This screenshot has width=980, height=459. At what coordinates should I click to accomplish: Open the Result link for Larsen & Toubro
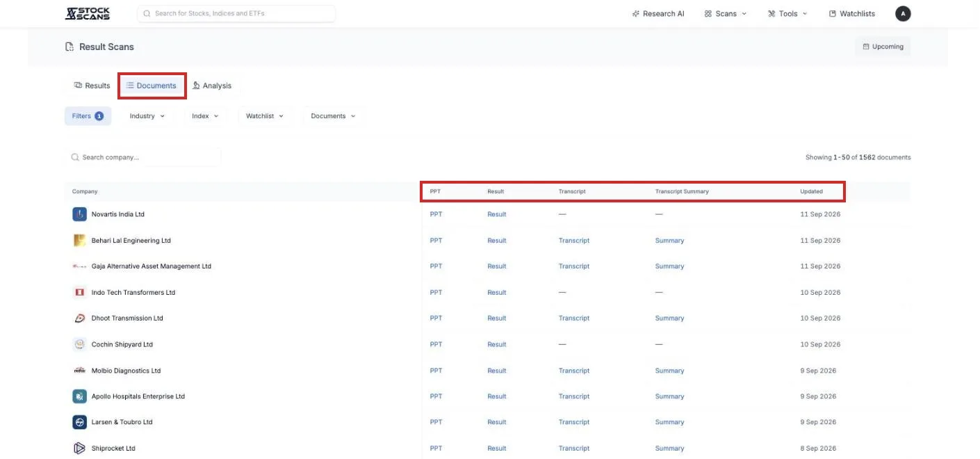(497, 422)
